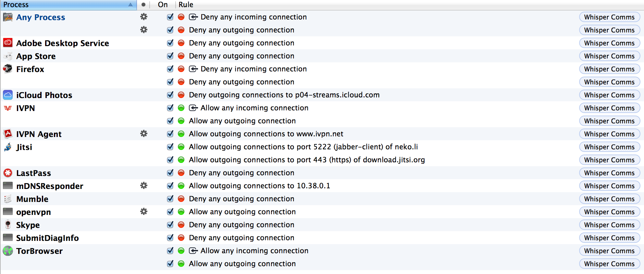Click the Adobe Desktop Service icon
644x274 pixels.
(x=8, y=43)
